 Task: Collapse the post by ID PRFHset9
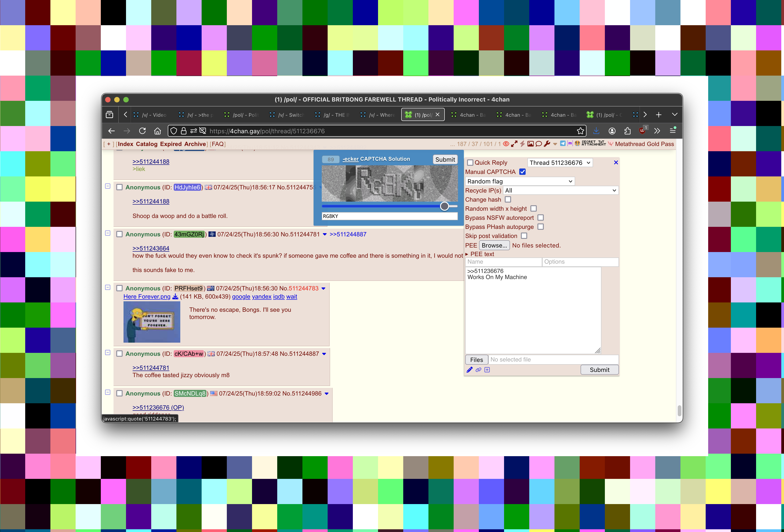[x=108, y=287]
